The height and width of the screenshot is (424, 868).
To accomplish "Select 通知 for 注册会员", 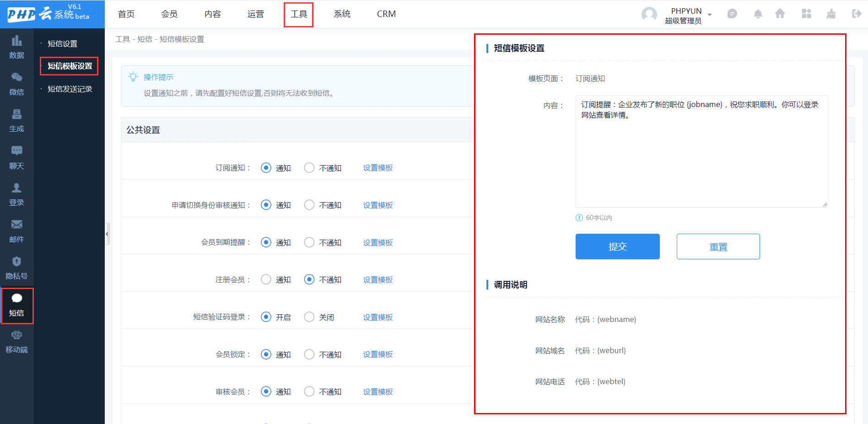I will pyautogui.click(x=266, y=279).
